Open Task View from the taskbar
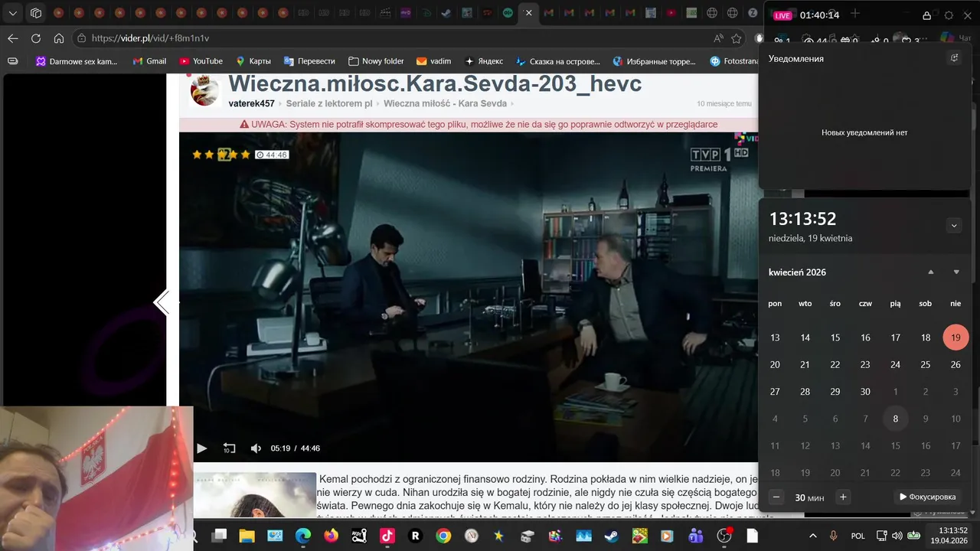This screenshot has width=980, height=551. pyautogui.click(x=219, y=536)
